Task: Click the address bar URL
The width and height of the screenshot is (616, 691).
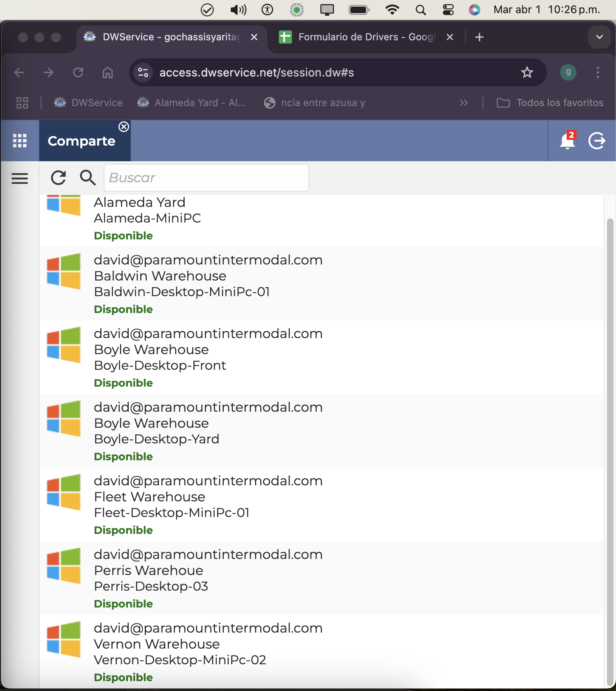Action: coord(257,72)
